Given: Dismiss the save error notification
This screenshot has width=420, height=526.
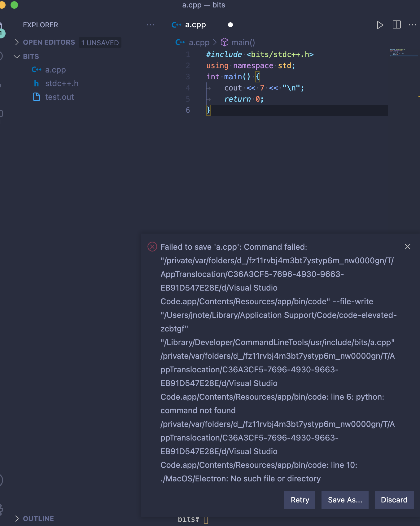Looking at the screenshot, I should pyautogui.click(x=408, y=247).
